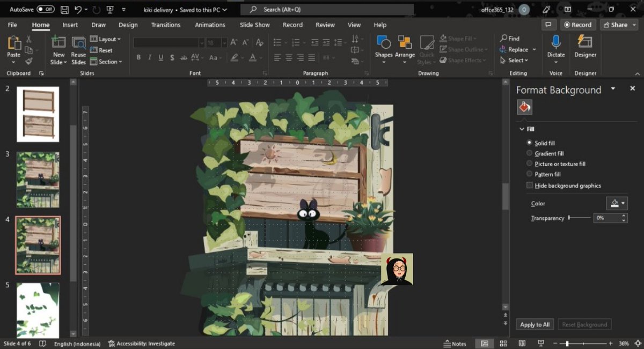Expand the Replace dropdown arrow
This screenshot has width=644, height=349.
coord(534,50)
